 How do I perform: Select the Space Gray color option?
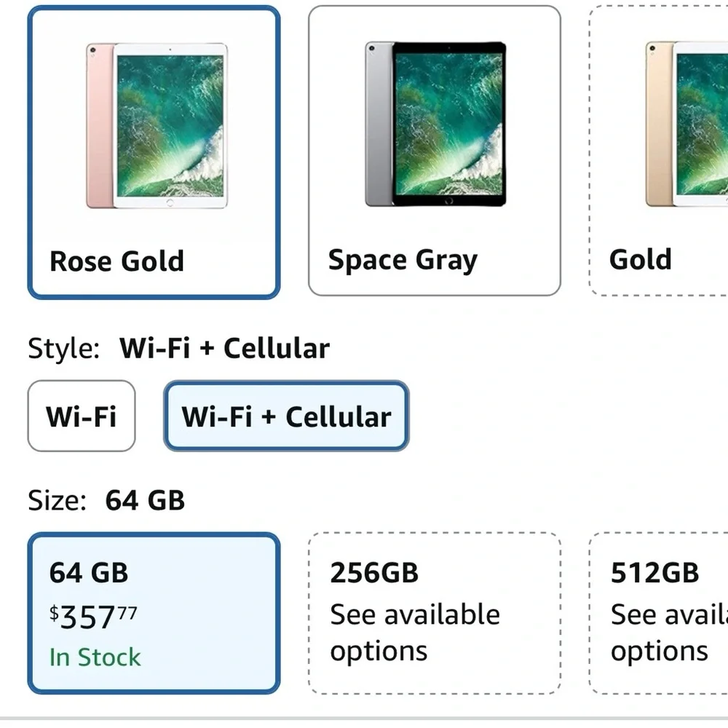click(x=433, y=149)
